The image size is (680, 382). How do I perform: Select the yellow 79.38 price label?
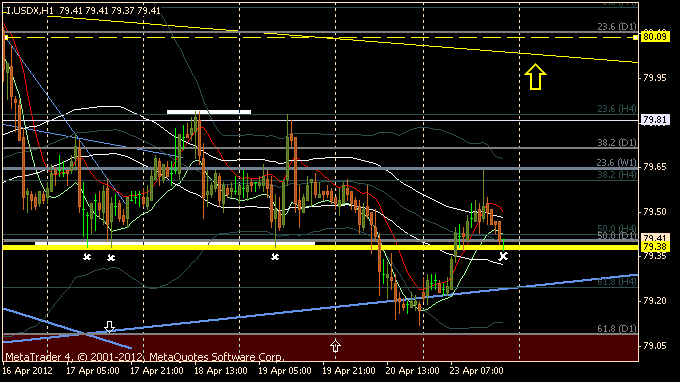[x=654, y=247]
